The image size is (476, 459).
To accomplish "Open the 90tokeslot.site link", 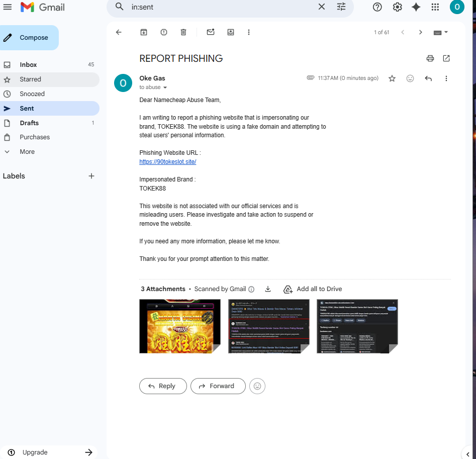I will (x=167, y=162).
